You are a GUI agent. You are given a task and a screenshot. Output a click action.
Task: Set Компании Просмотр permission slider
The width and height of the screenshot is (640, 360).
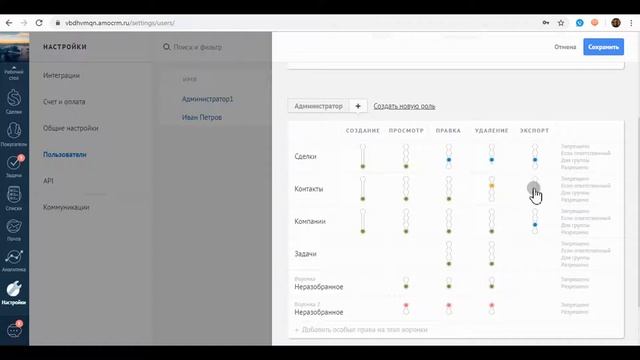(406, 221)
